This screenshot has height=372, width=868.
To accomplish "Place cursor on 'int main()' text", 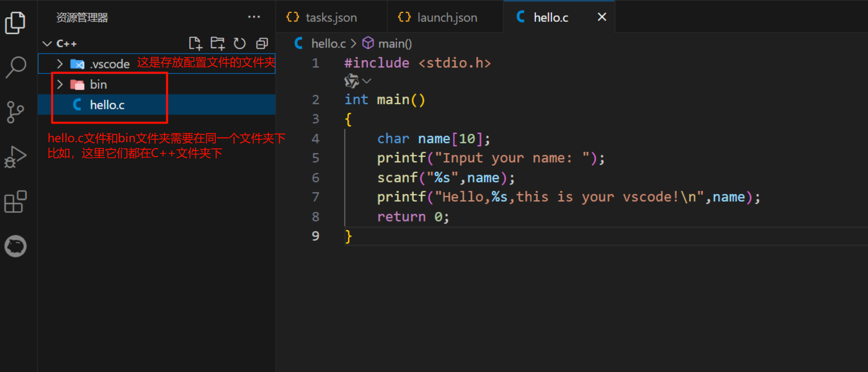I will [x=385, y=99].
